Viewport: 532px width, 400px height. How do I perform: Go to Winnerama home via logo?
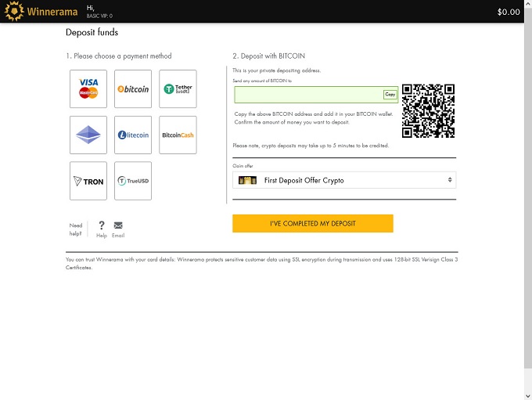click(41, 12)
